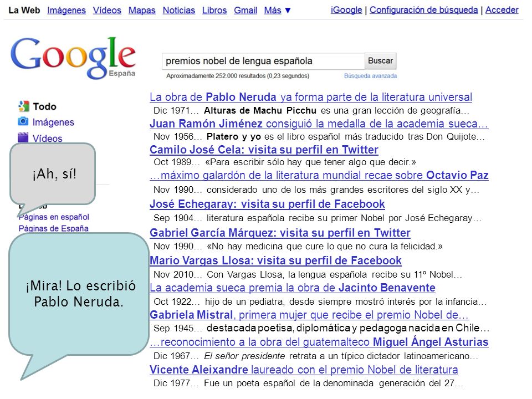This screenshot has height=399, width=532.
Task: Go to Mapas in top bar
Action: (x=142, y=11)
